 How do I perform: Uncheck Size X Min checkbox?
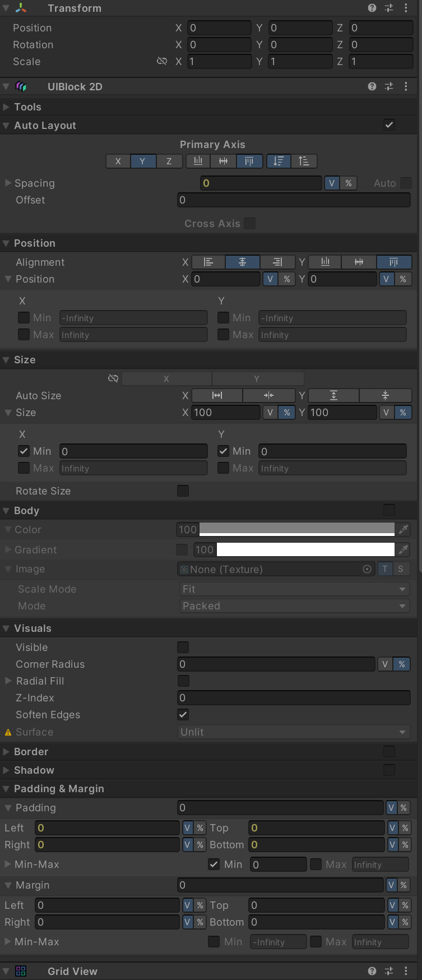tap(24, 451)
